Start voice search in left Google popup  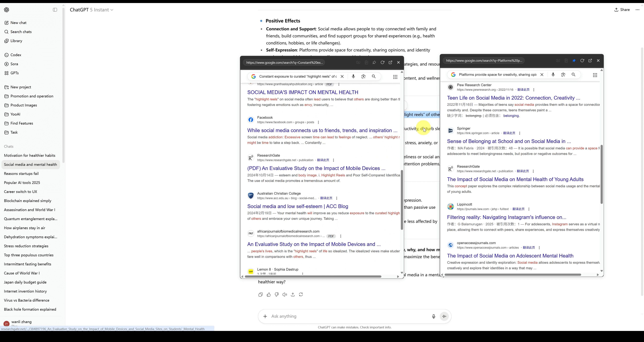click(353, 76)
